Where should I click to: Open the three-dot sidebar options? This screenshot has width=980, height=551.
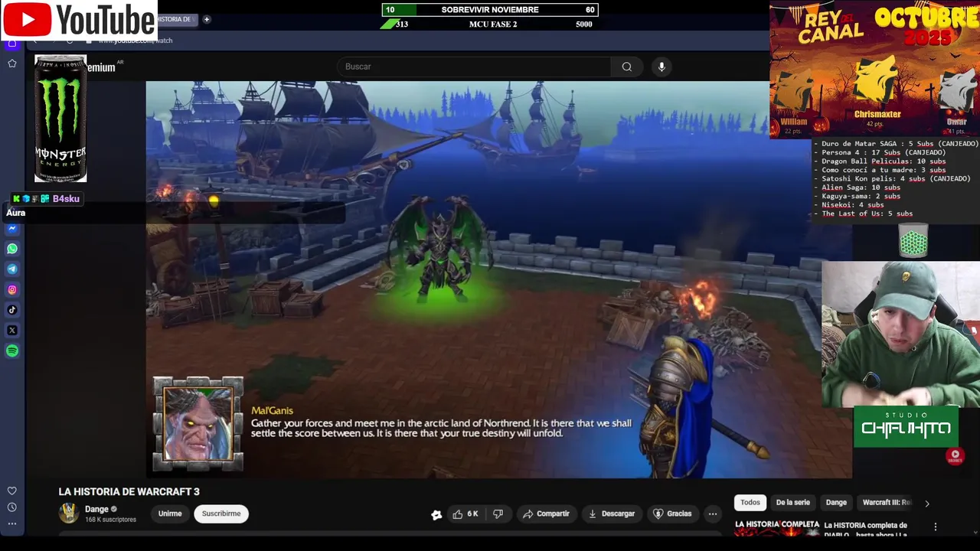12,523
